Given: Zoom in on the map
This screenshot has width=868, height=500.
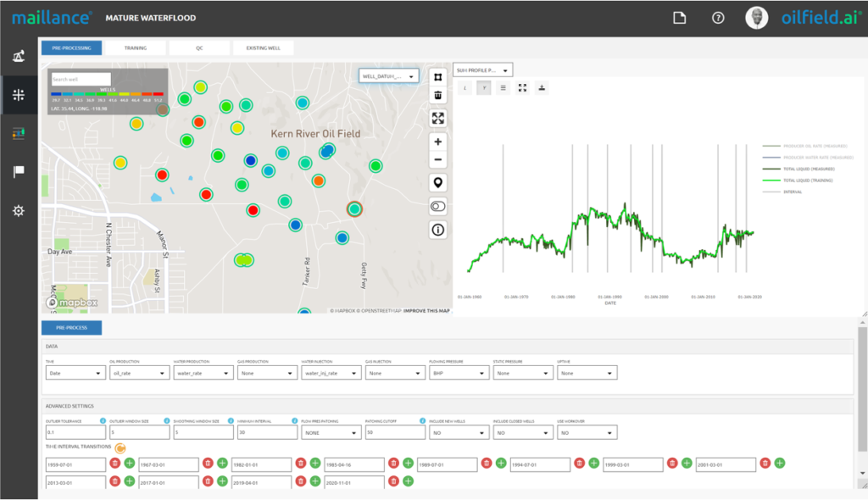Looking at the screenshot, I should pyautogui.click(x=438, y=142).
